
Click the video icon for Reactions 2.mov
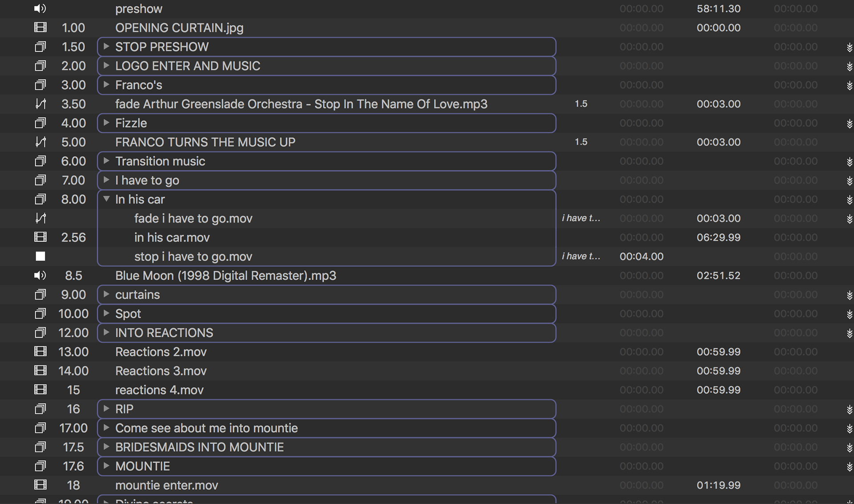pyautogui.click(x=40, y=352)
